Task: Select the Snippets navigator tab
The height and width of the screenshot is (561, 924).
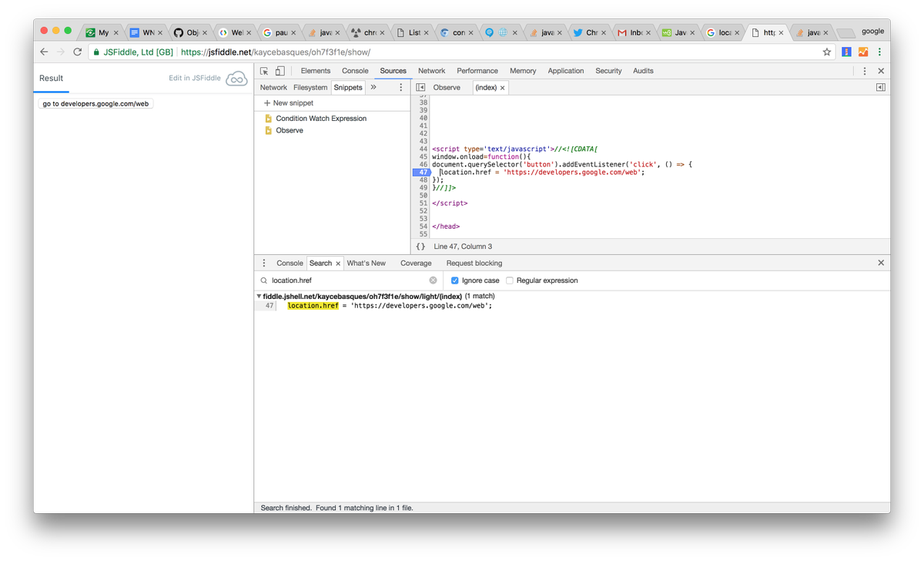Action: [x=348, y=88]
